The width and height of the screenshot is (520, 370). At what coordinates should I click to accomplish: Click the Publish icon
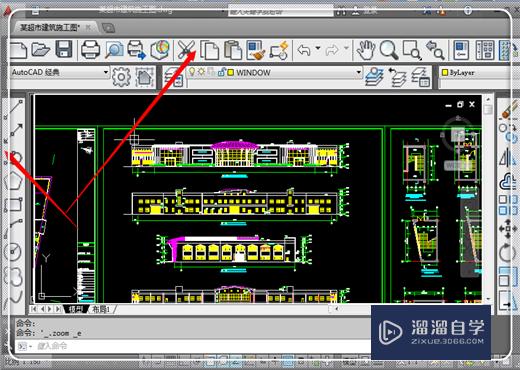pos(137,50)
